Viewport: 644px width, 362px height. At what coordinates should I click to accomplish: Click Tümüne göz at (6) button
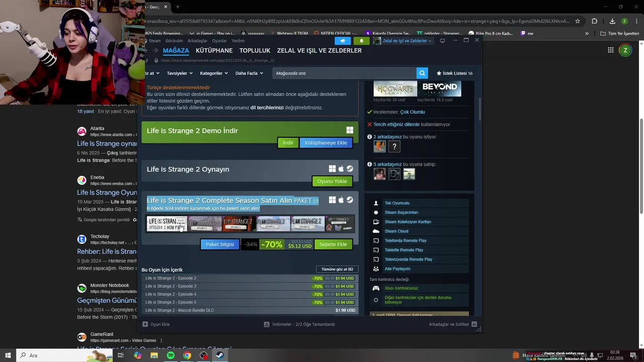337,269
